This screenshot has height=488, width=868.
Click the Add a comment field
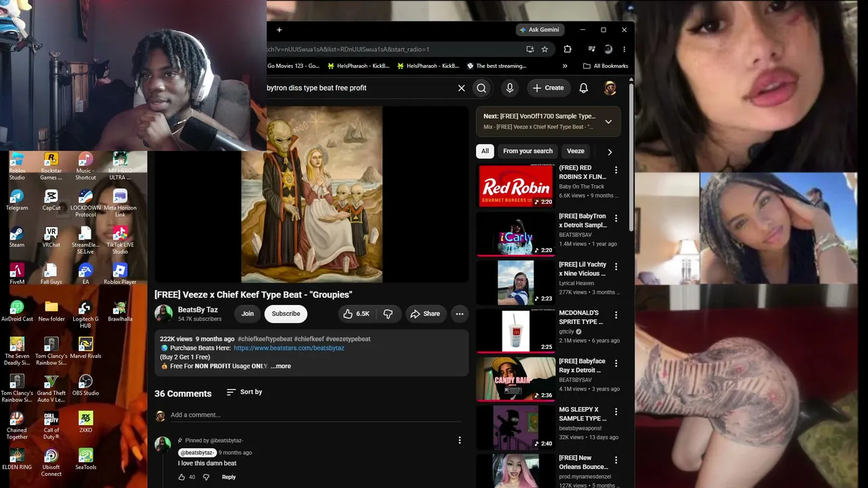[316, 415]
